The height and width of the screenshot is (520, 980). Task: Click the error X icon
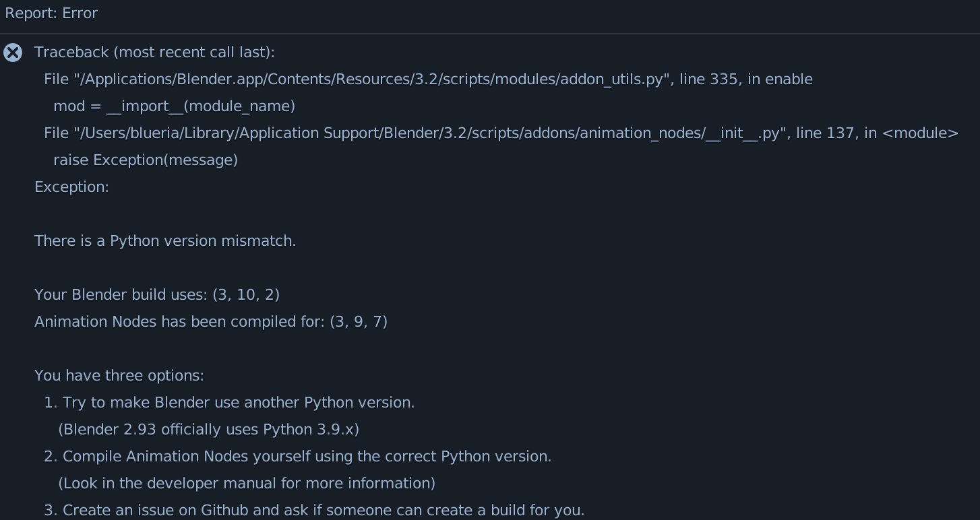[x=13, y=53]
